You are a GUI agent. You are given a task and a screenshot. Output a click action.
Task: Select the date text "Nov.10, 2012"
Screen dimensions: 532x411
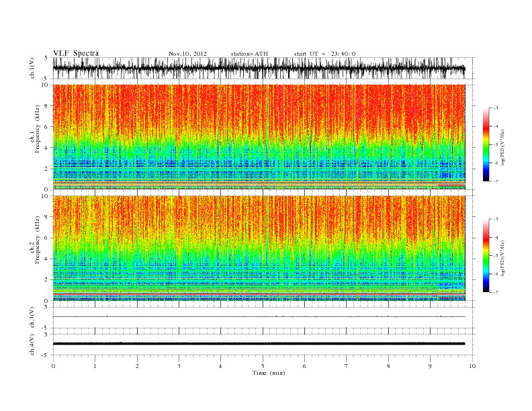coord(187,54)
